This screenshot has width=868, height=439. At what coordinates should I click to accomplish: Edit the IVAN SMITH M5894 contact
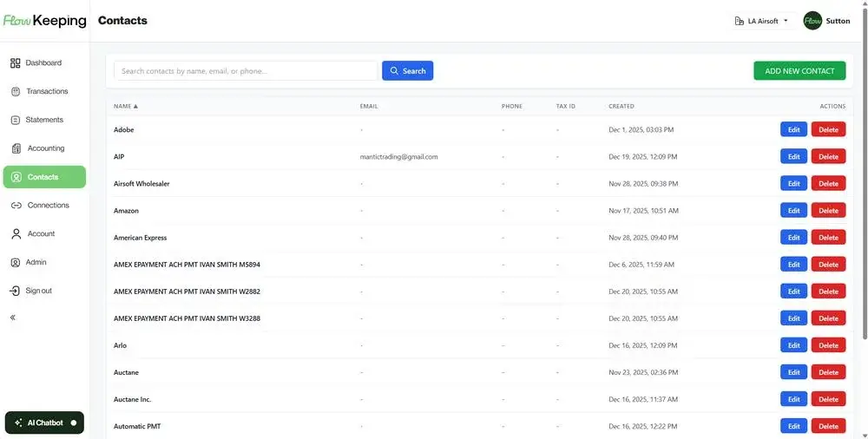pos(794,265)
